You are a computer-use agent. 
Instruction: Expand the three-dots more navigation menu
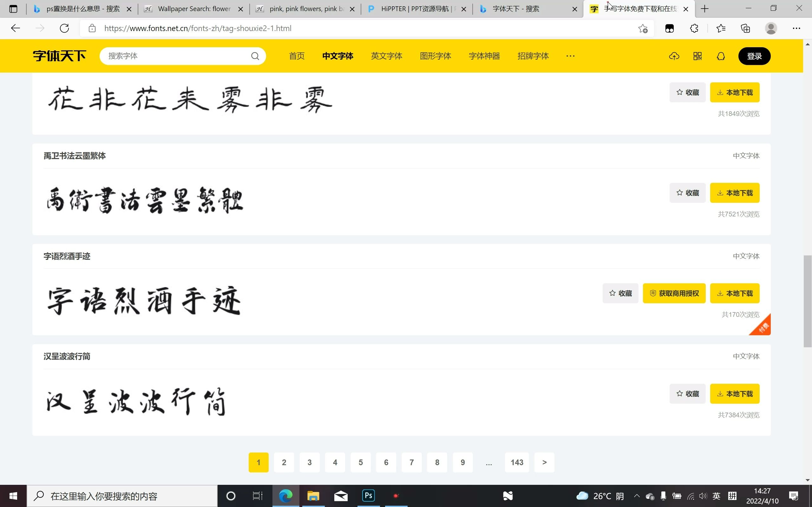click(x=570, y=56)
